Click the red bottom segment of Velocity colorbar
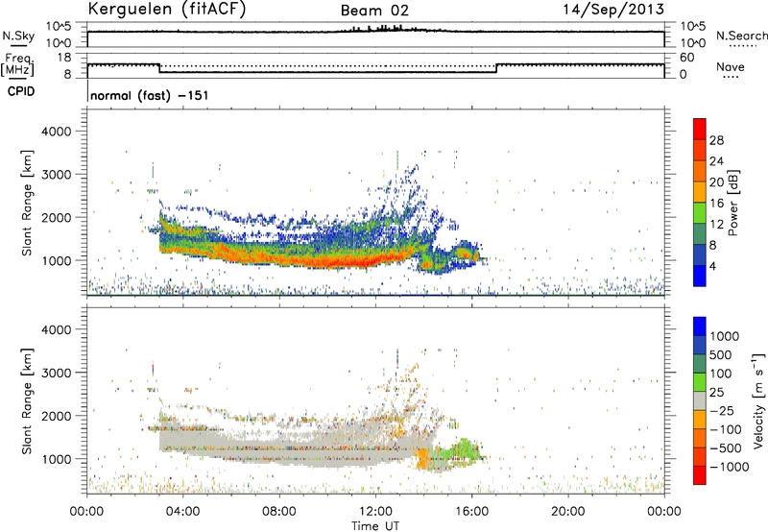This screenshot has width=768, height=532. [x=700, y=475]
